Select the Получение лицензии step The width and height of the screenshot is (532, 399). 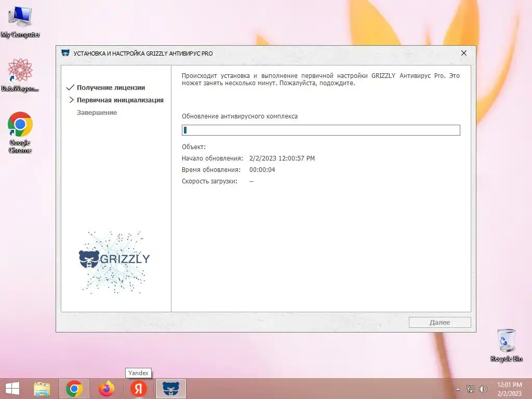click(111, 87)
